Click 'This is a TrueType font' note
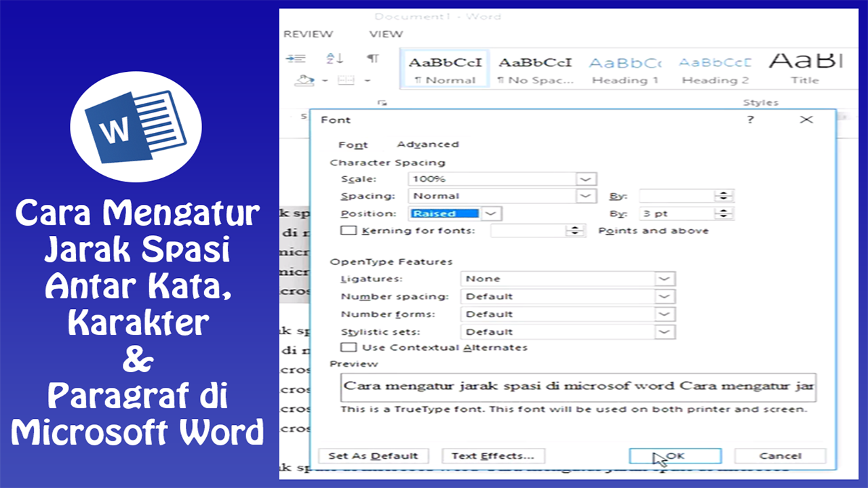Viewport: 868px width, 488px height. click(x=574, y=409)
